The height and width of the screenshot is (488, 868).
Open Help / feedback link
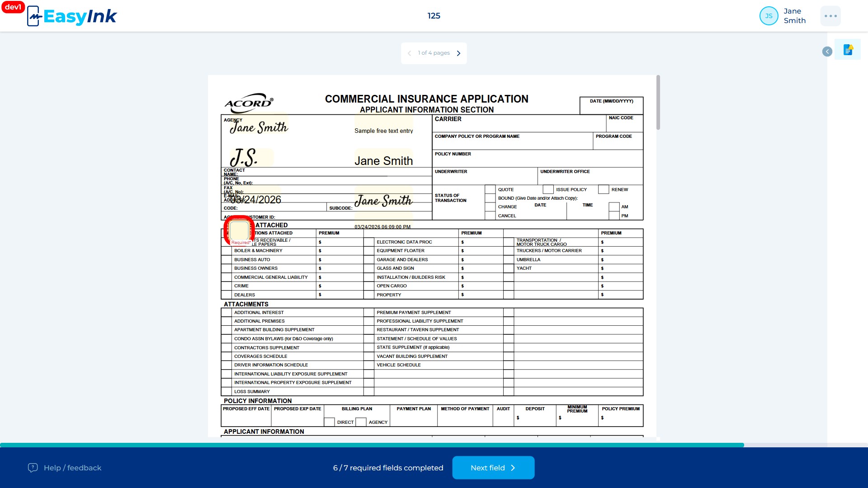pos(72,468)
